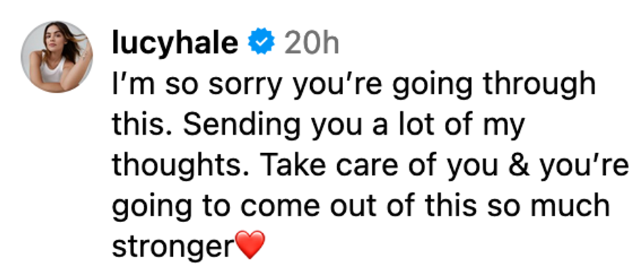644x278 pixels.
Task: Click the word "much" in the comment
Action: (x=578, y=206)
